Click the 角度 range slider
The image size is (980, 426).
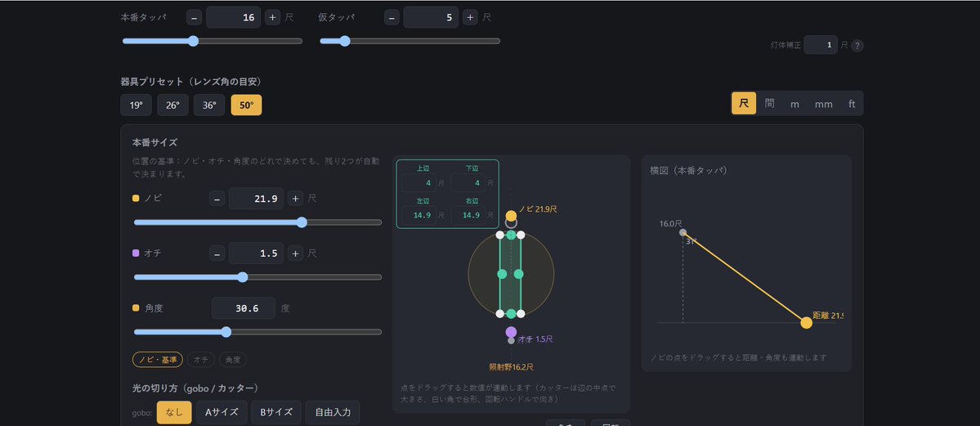pos(257,332)
